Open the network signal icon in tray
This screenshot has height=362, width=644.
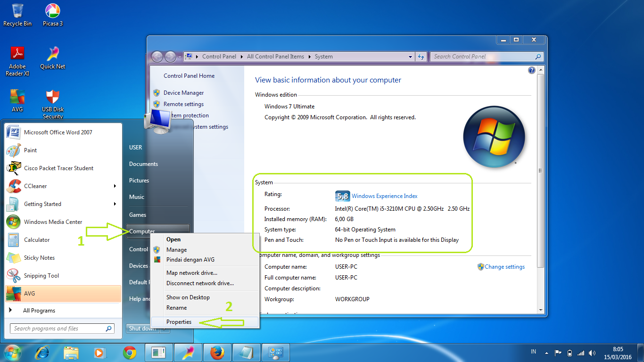[581, 353]
